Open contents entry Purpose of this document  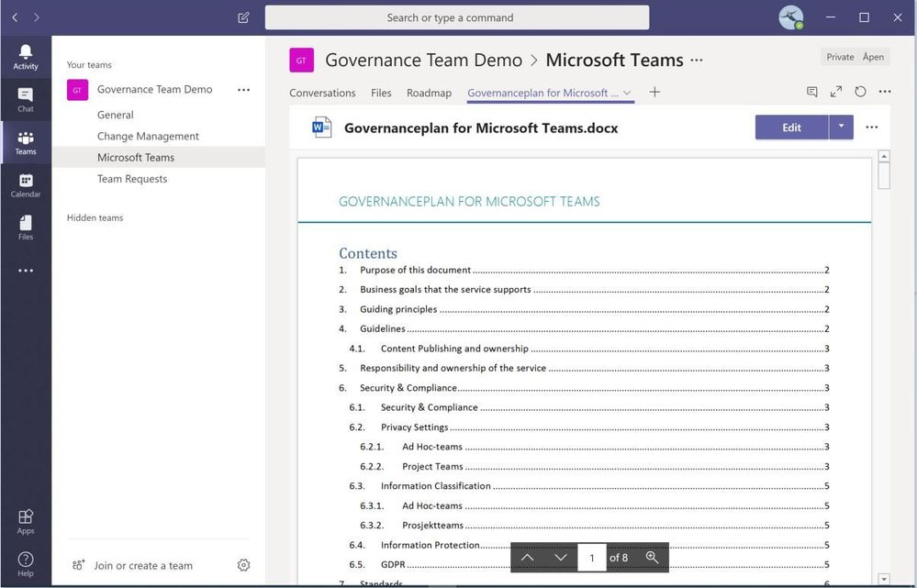coord(584,270)
